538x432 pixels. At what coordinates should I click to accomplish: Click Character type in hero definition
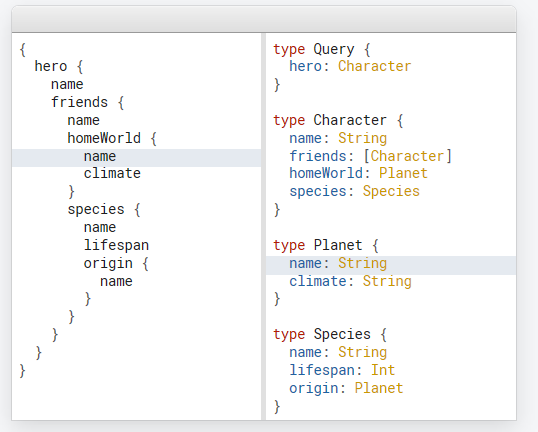point(374,66)
